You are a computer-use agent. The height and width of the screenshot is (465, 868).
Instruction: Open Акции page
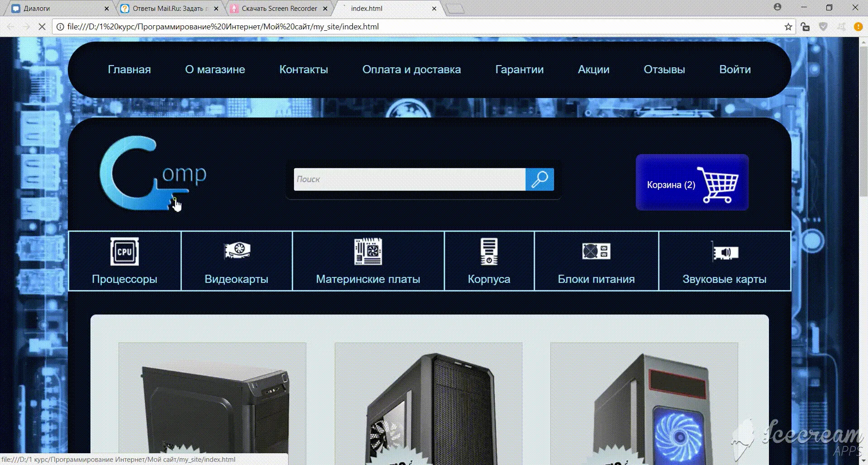point(594,70)
